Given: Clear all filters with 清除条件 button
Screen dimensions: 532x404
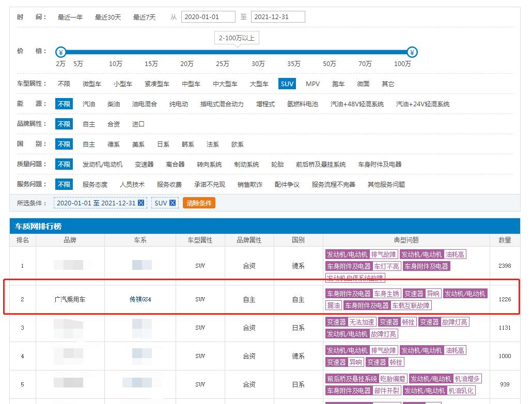Looking at the screenshot, I should (199, 203).
